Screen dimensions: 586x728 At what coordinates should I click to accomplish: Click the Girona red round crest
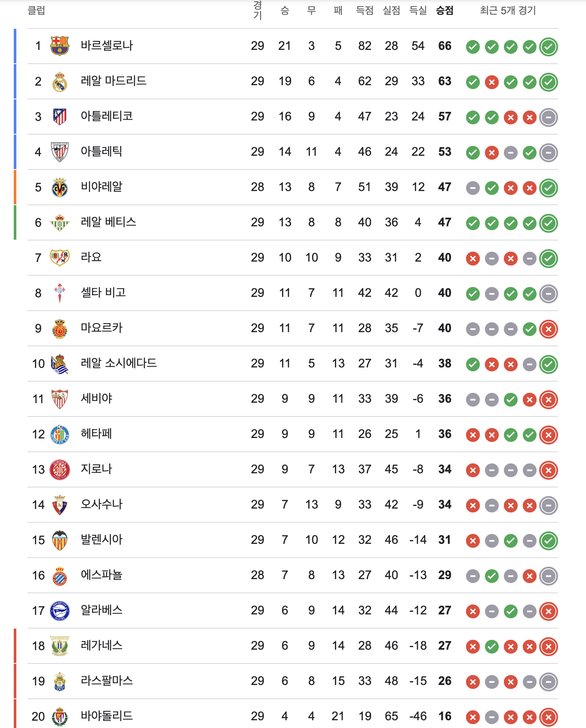click(60, 469)
